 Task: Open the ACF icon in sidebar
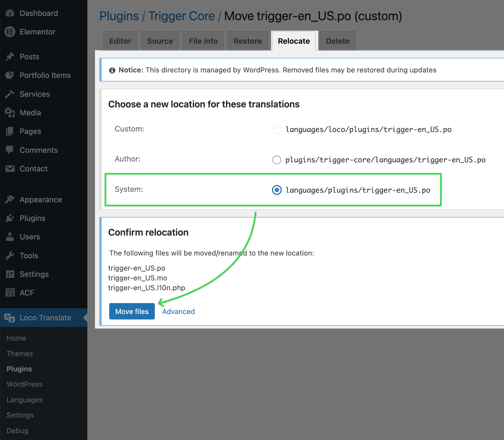coord(10,293)
